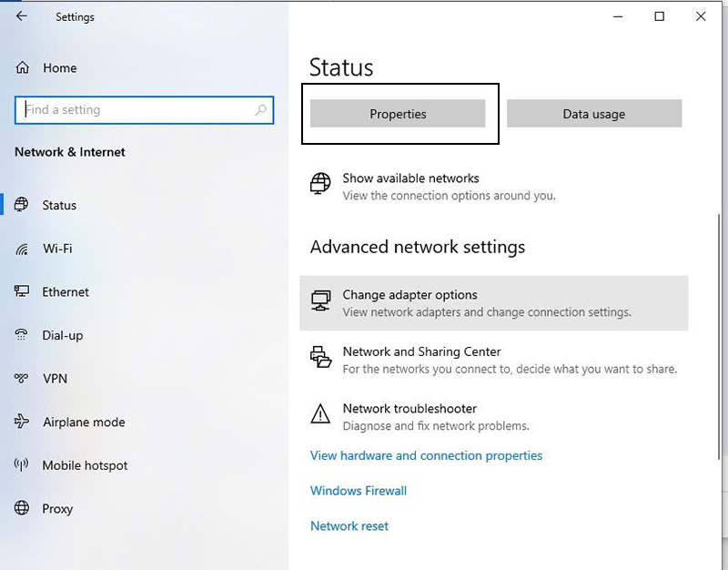Focus the Find a setting search box
Viewport: 728px width, 570px height.
tap(136, 110)
